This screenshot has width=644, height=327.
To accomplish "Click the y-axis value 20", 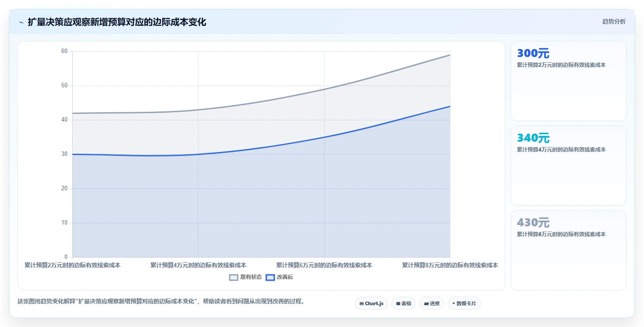I will (x=64, y=188).
